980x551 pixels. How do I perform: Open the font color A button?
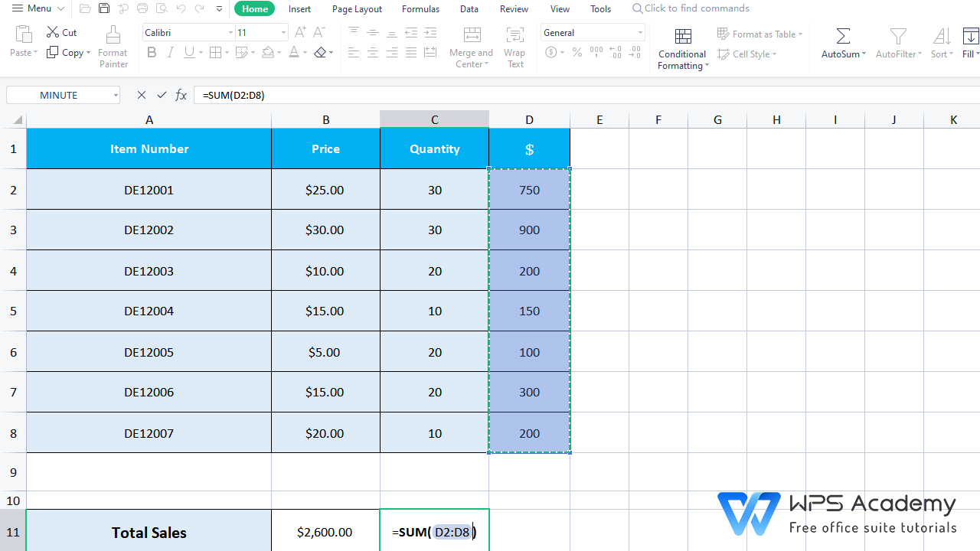[x=293, y=52]
